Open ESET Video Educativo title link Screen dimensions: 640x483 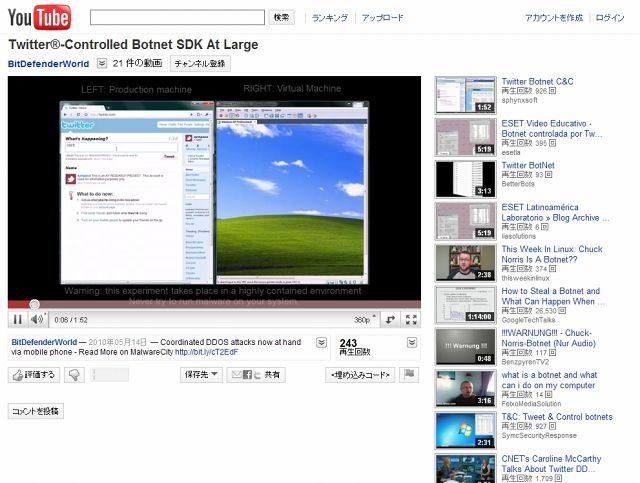[x=551, y=129]
